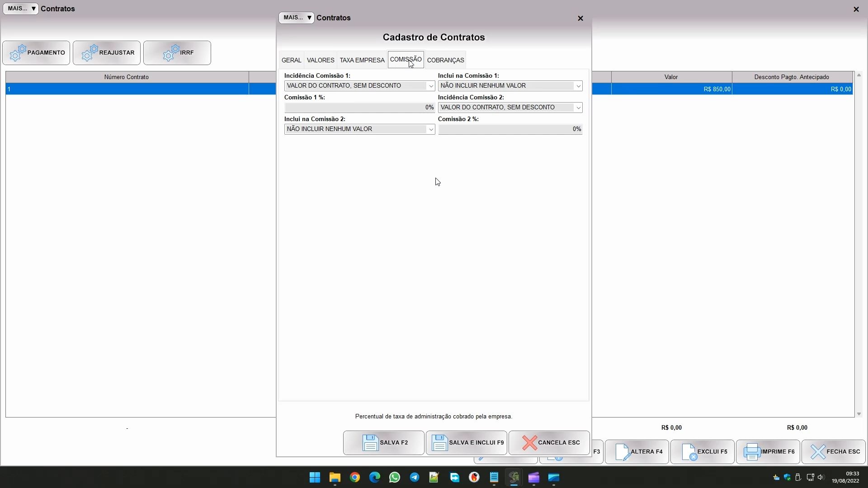The height and width of the screenshot is (488, 868).
Task: Click the ALTERA F4 edit document icon
Action: (623, 452)
